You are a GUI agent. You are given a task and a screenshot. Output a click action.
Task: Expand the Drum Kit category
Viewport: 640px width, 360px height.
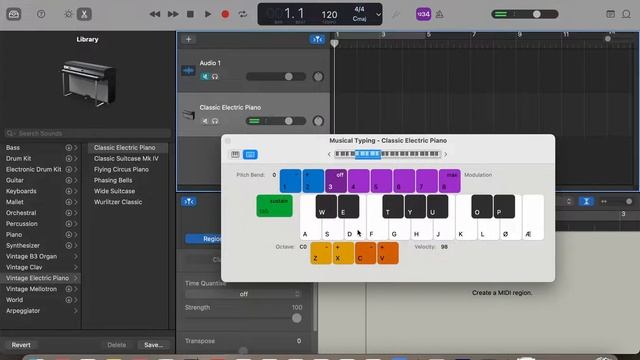[x=76, y=158]
